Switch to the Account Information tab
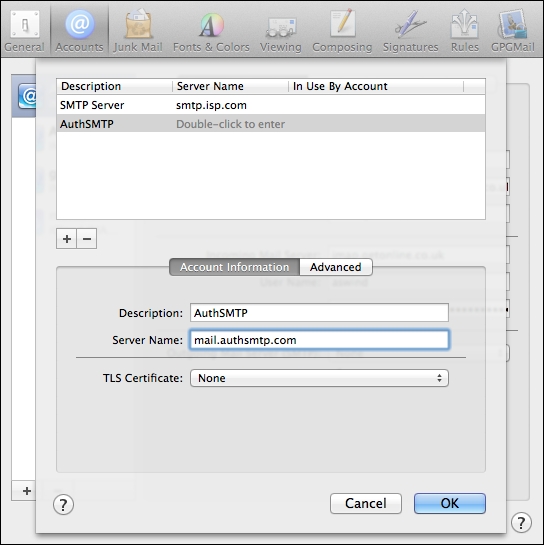The image size is (544, 545). pyautogui.click(x=234, y=267)
